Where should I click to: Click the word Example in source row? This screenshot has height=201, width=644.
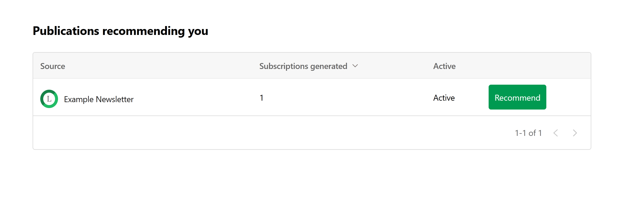79,99
